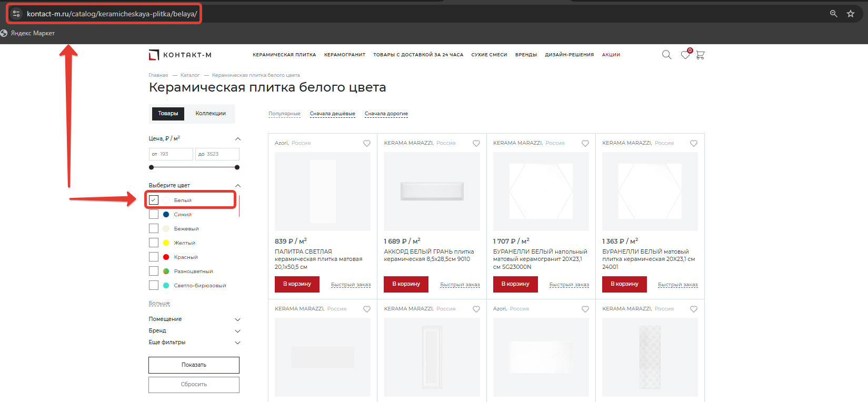Open the shopping cart icon
The width and height of the screenshot is (868, 402).
(x=700, y=55)
